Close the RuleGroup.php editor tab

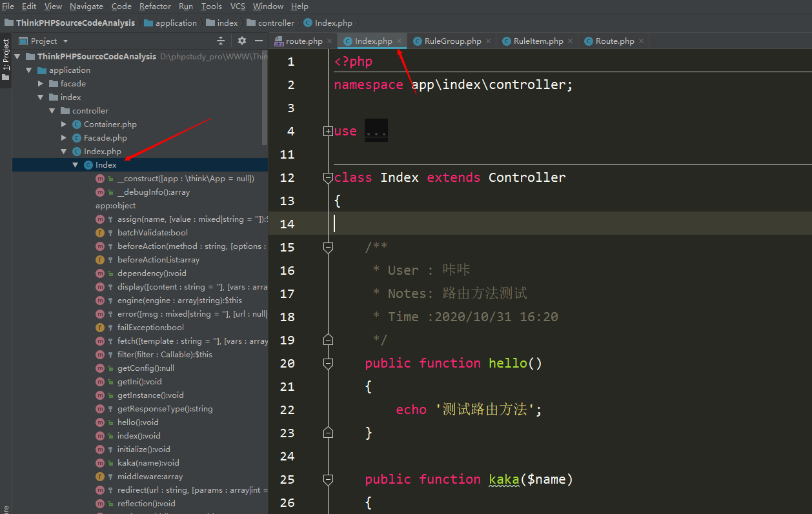pos(488,41)
